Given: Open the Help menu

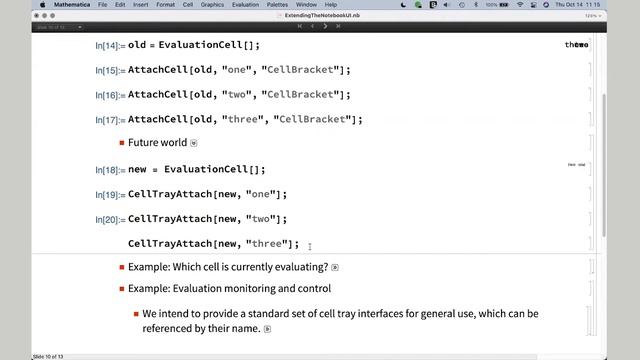Looking at the screenshot, I should (331, 5).
